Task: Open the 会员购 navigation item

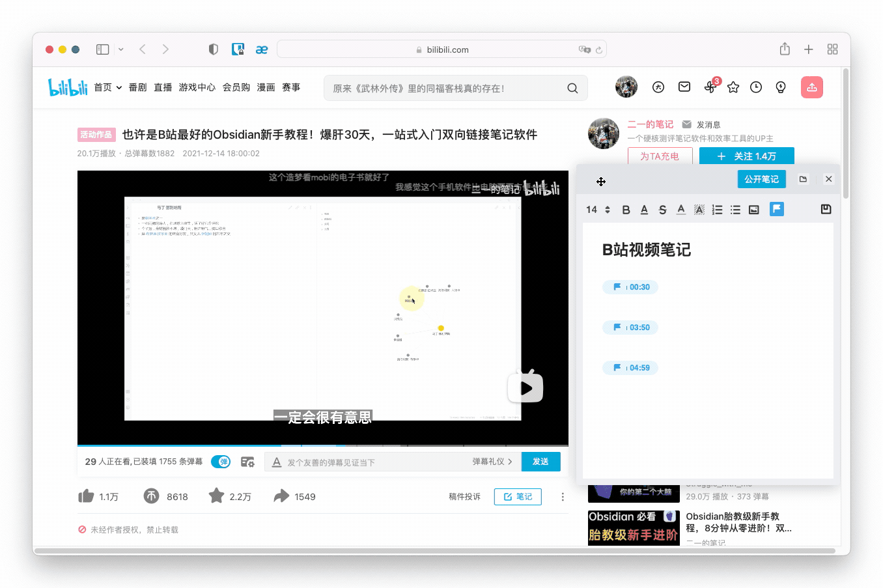Action: click(x=236, y=87)
